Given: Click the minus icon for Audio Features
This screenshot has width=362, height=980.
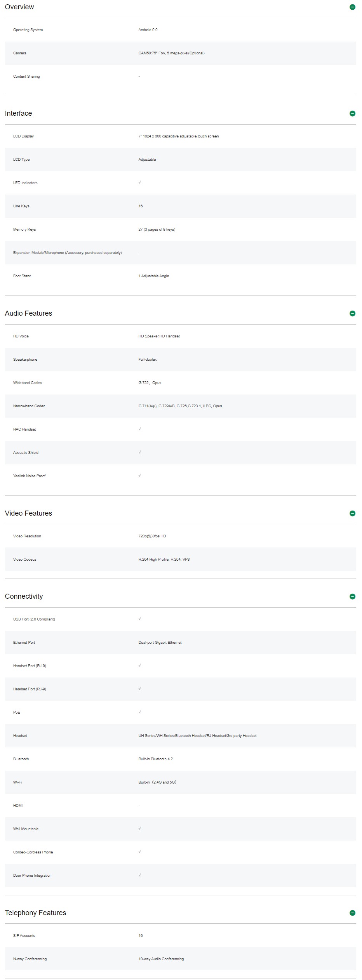Looking at the screenshot, I should coord(352,313).
